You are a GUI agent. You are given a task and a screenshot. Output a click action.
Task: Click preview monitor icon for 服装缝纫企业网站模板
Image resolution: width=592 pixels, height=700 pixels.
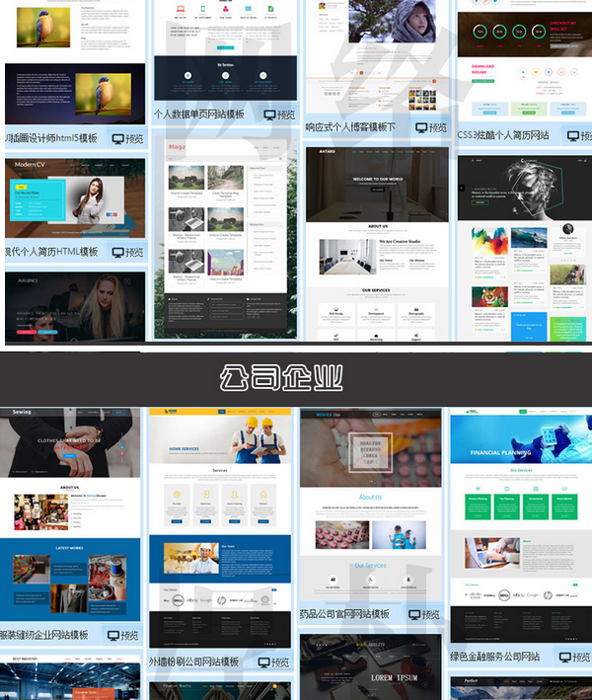114,636
